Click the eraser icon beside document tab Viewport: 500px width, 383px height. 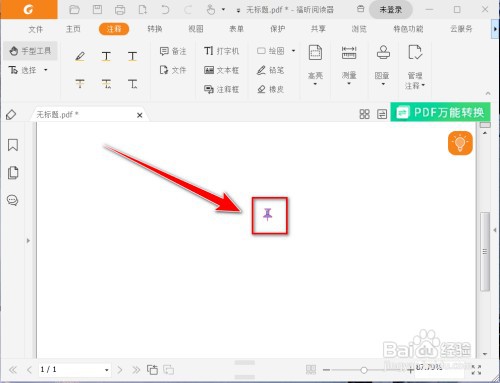(x=11, y=115)
